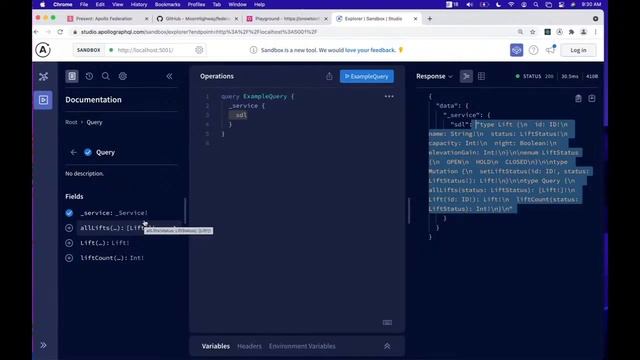This screenshot has height=360, width=640.
Task: Go back in browser history
Action: (x=36, y=32)
